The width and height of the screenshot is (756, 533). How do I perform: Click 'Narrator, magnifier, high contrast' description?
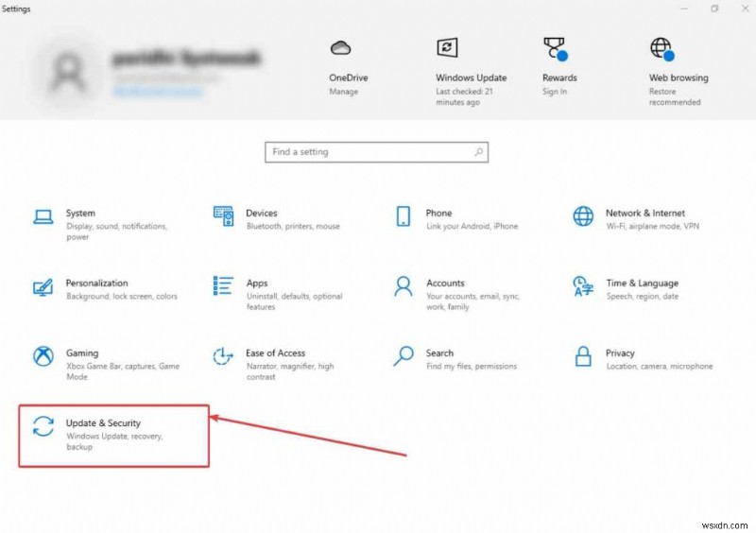click(290, 371)
